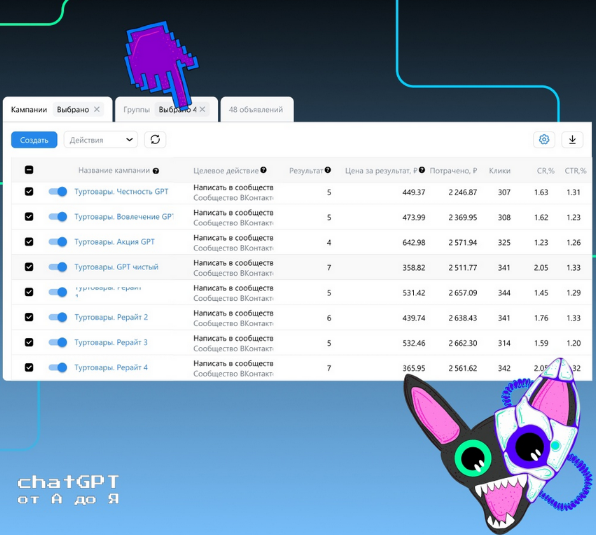Click help icon beside Результат header
This screenshot has width=596, height=535.
click(328, 170)
